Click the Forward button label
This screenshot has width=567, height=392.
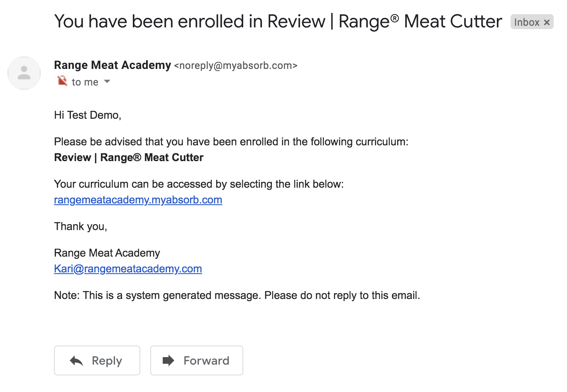point(206,360)
